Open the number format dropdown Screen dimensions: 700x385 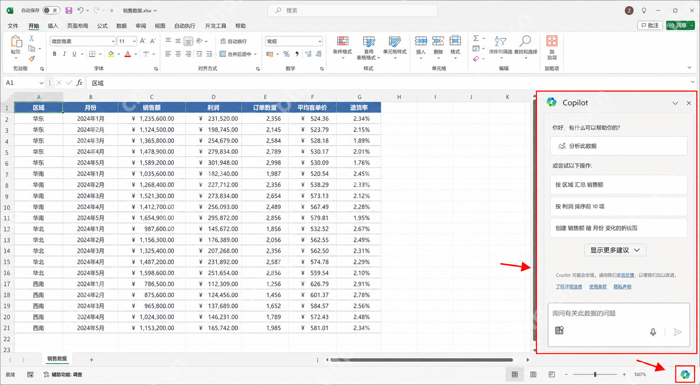tap(320, 41)
